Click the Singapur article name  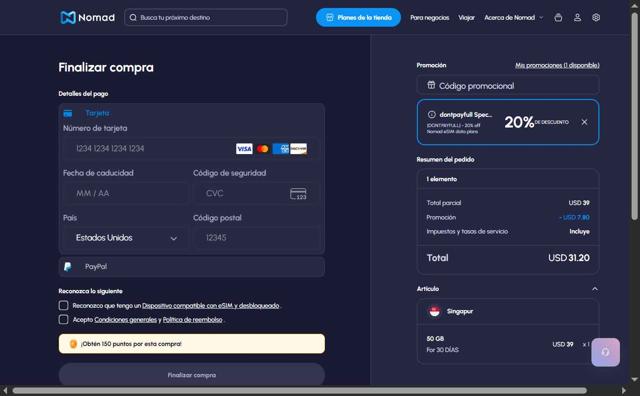460,311
